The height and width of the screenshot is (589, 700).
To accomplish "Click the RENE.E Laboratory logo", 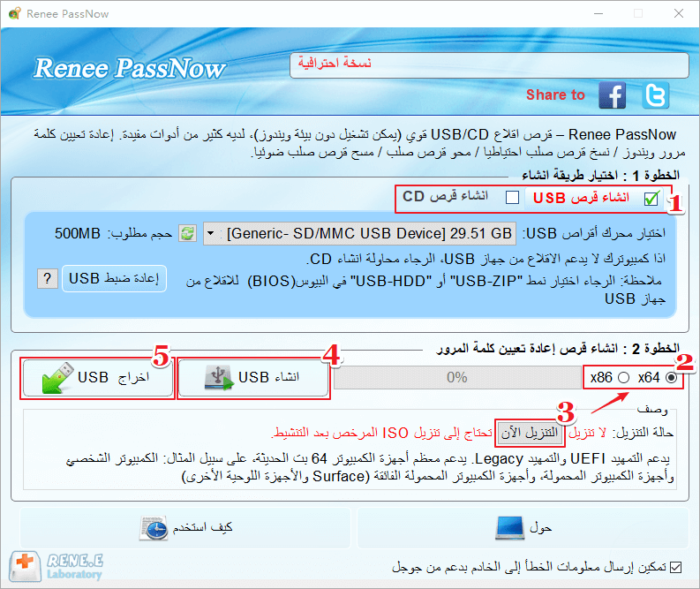I will 57,566.
